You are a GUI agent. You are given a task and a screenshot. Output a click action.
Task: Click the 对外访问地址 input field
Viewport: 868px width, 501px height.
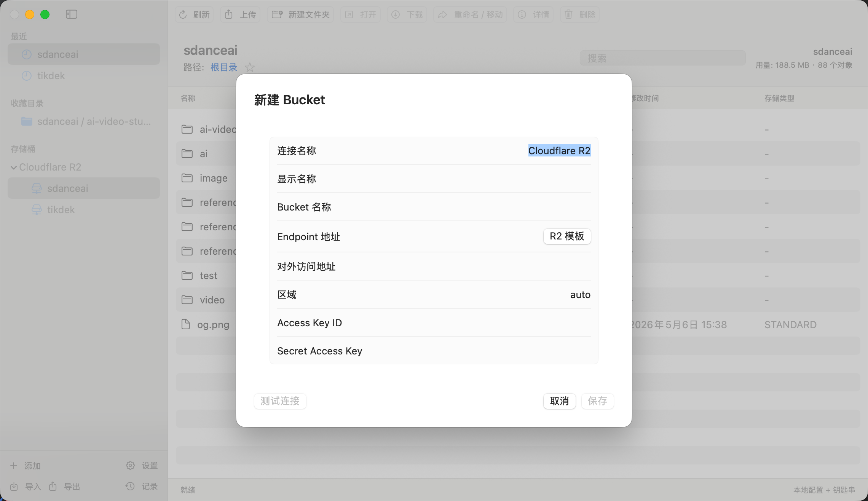pyautogui.click(x=434, y=266)
